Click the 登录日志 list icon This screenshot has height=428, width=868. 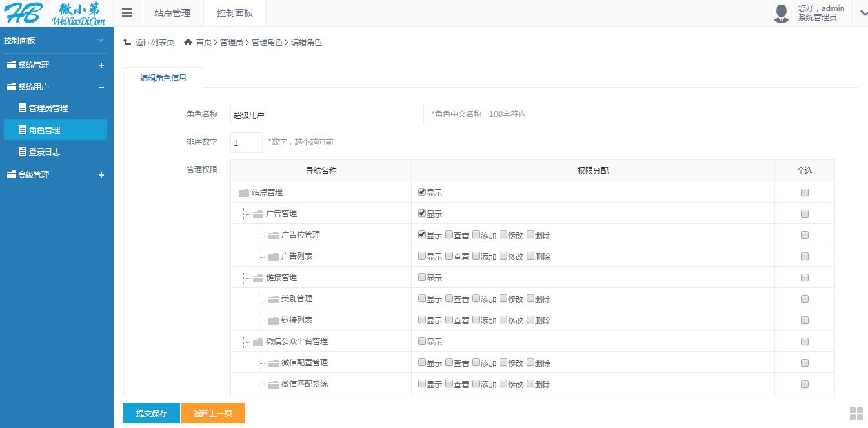point(23,152)
